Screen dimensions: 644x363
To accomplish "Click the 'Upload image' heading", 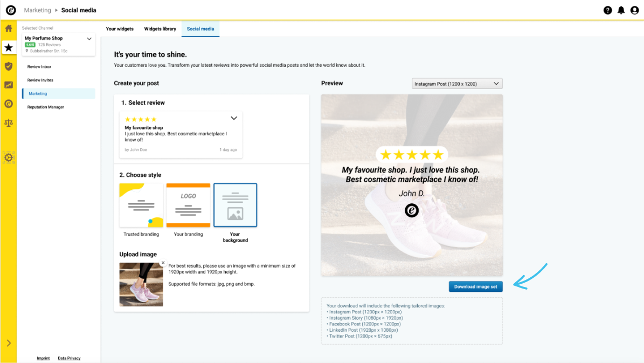I will click(138, 254).
